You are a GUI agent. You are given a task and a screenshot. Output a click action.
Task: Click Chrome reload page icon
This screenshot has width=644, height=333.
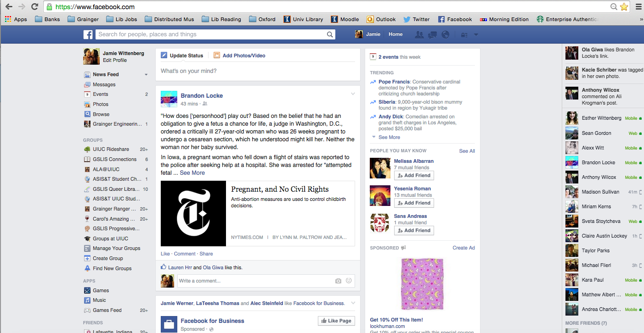tap(34, 6)
